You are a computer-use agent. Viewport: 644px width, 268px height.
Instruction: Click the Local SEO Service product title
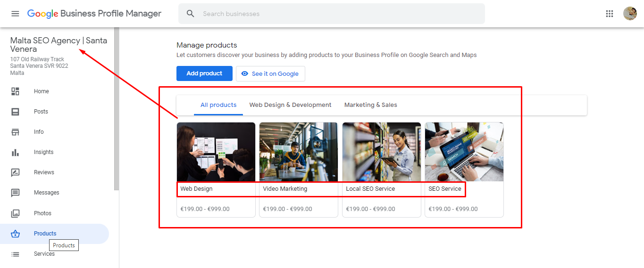coord(370,189)
